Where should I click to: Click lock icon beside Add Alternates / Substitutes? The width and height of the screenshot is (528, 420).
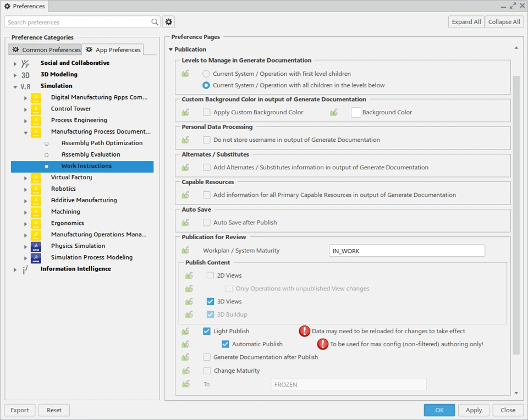185,167
